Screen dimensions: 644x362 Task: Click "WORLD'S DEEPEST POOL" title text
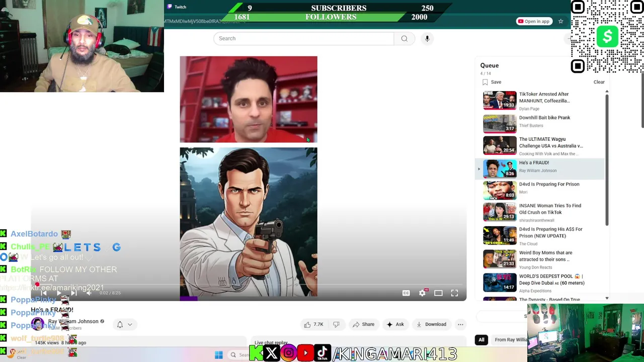pos(551,280)
